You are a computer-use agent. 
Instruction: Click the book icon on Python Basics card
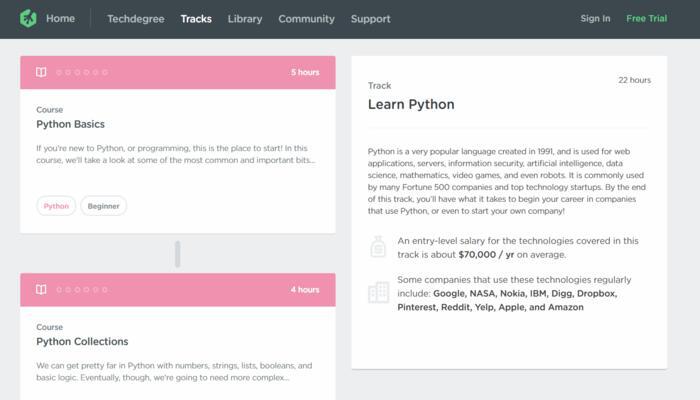point(41,72)
